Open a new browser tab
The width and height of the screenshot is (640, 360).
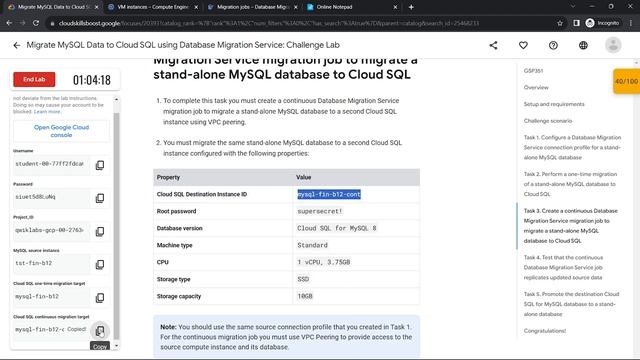(411, 7)
